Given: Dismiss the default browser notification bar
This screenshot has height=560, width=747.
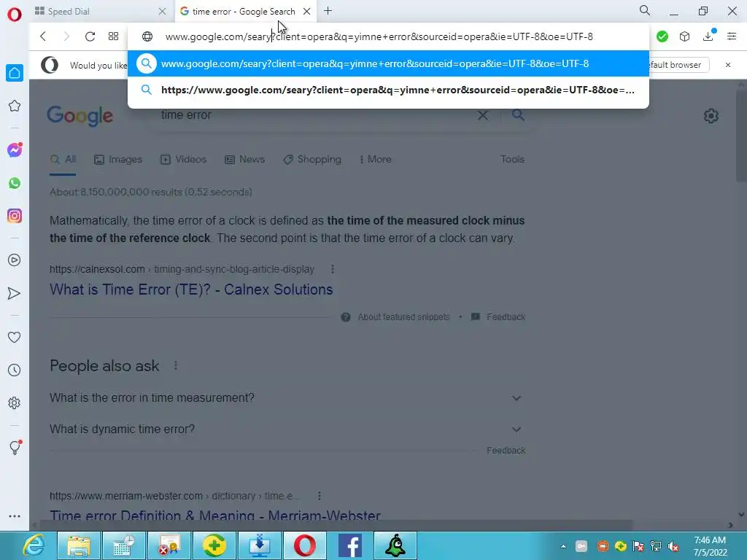Looking at the screenshot, I should click(x=727, y=65).
